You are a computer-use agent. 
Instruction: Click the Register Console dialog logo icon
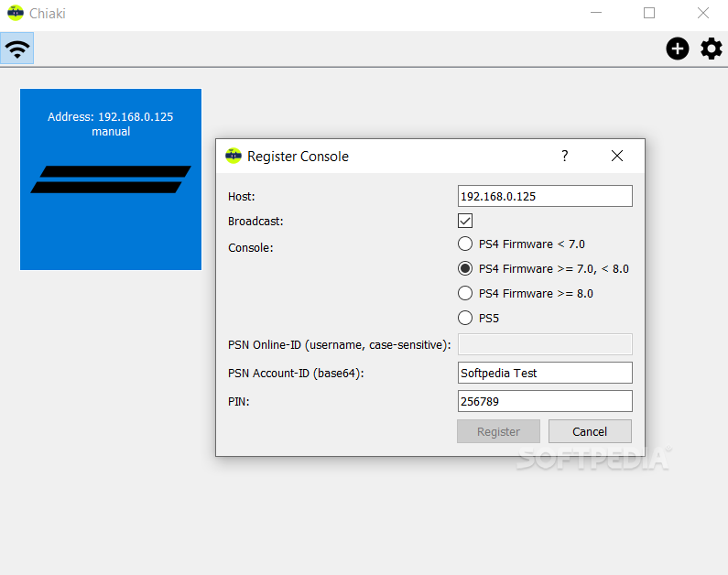(234, 156)
